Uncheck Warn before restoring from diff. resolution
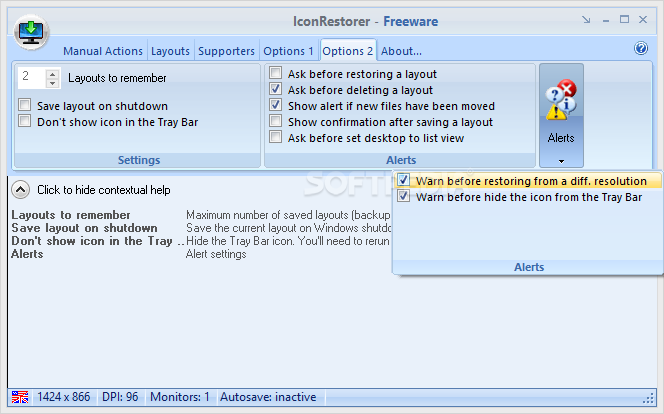Image resolution: width=664 pixels, height=414 pixels. tap(404, 180)
